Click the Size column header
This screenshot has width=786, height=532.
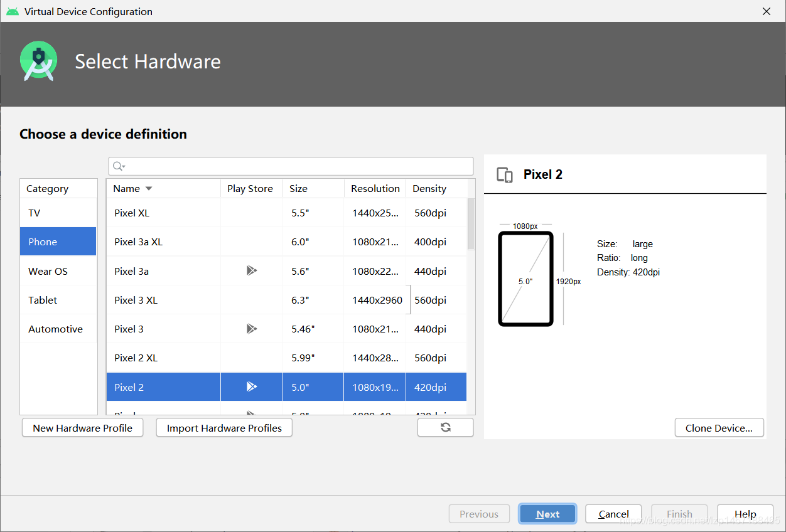(x=313, y=188)
